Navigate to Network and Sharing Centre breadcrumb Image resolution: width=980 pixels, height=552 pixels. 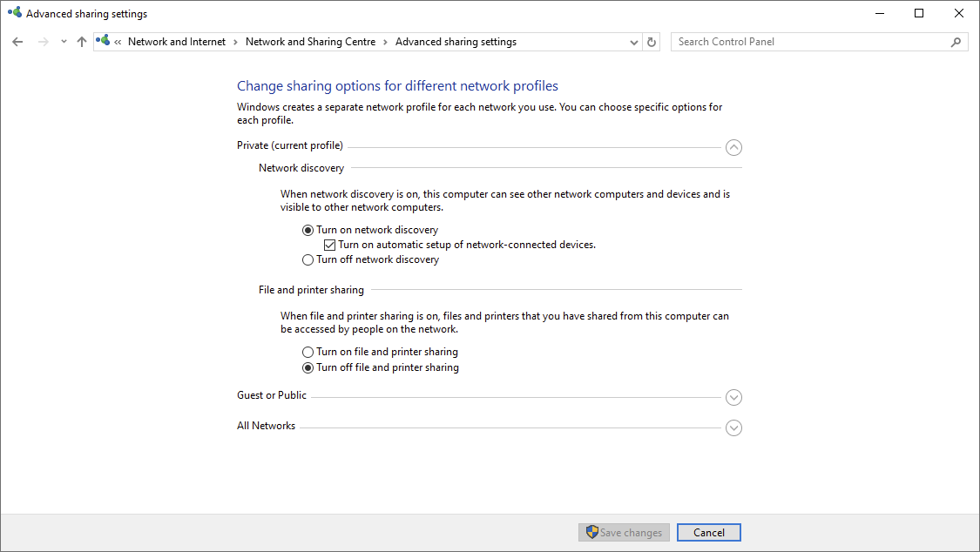pos(310,42)
